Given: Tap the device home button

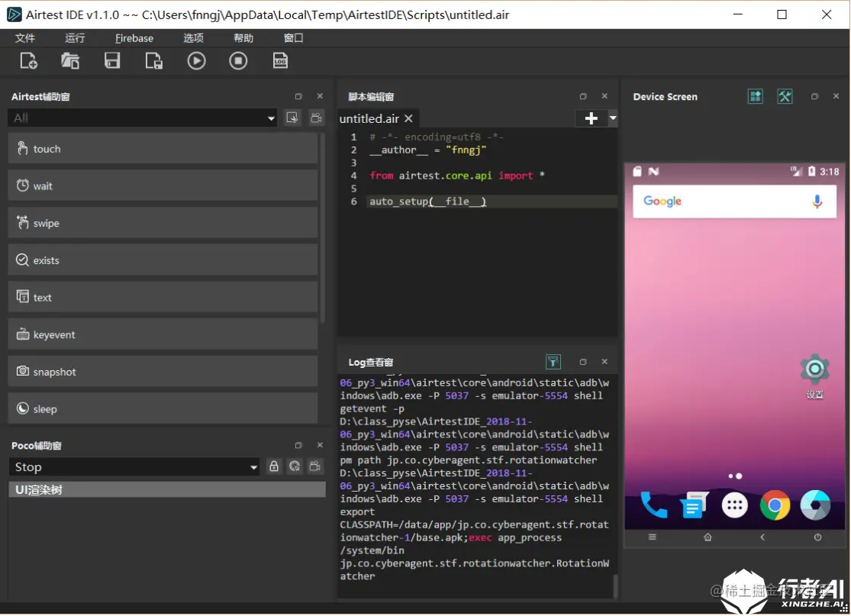Looking at the screenshot, I should coord(708,537).
